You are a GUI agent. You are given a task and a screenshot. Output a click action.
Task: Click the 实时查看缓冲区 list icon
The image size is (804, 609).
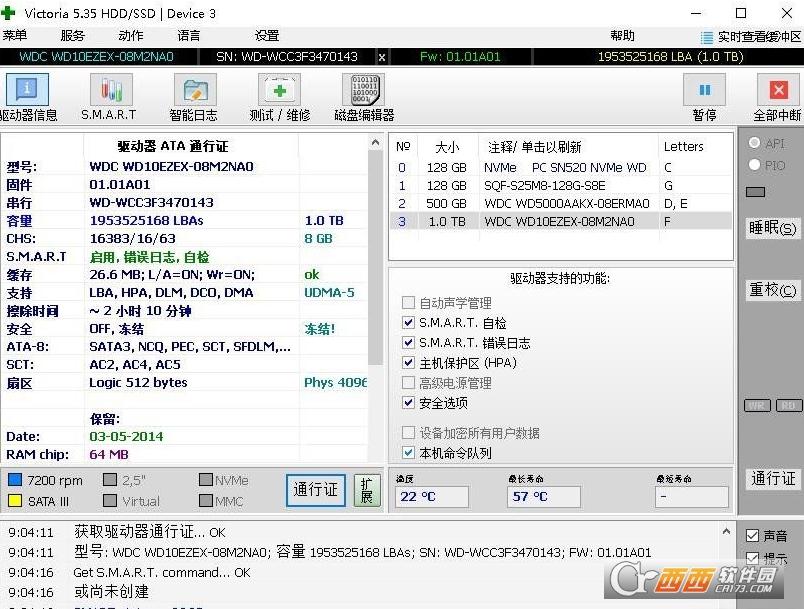[x=707, y=37]
